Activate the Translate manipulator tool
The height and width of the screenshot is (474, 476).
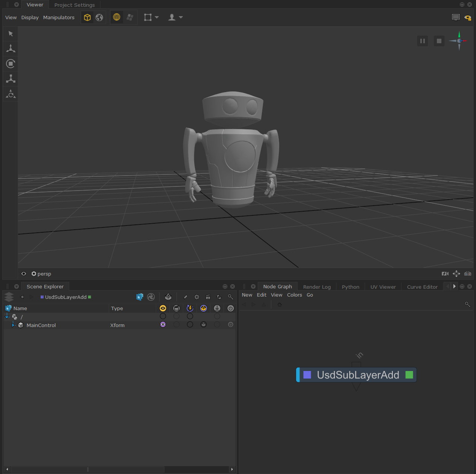tap(11, 48)
